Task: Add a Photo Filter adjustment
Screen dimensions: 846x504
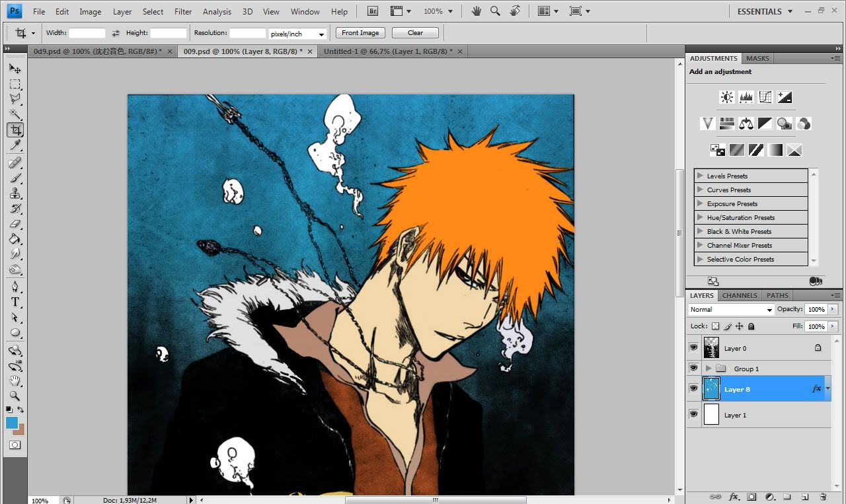Action: 785,124
